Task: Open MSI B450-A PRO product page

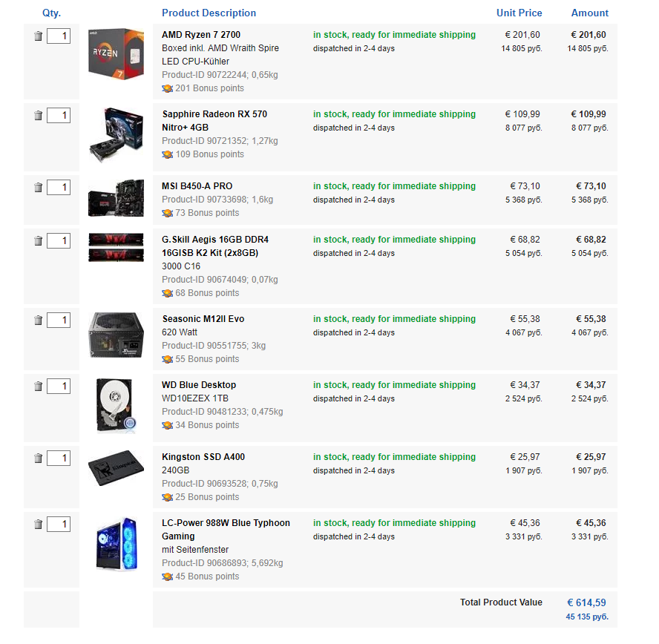Action: click(x=197, y=186)
